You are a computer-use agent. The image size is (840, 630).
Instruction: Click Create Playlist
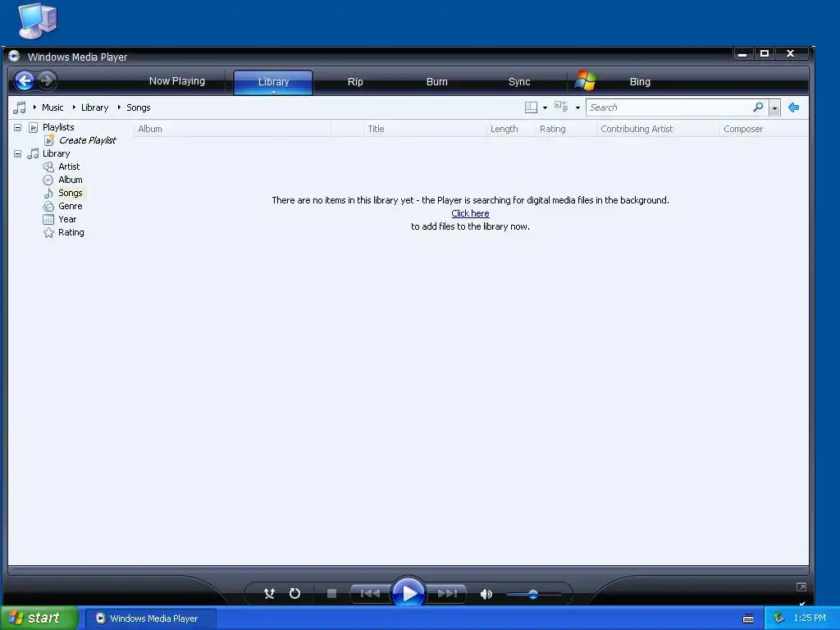tap(87, 139)
